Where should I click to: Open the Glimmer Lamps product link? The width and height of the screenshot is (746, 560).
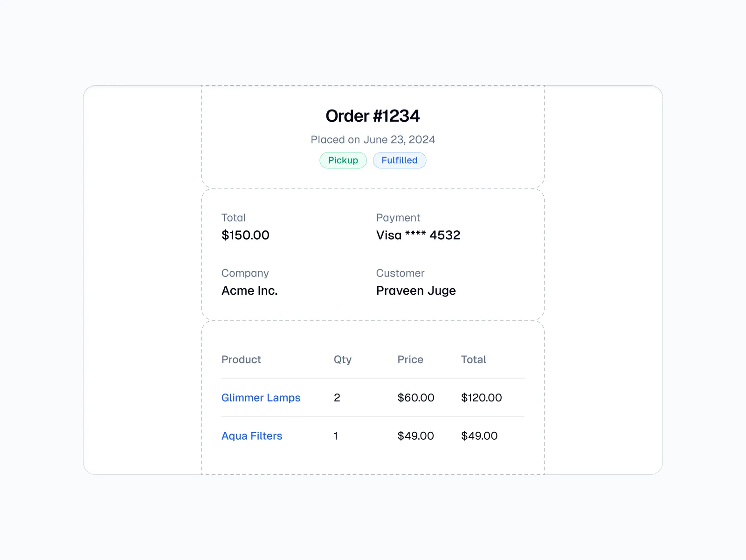[261, 398]
